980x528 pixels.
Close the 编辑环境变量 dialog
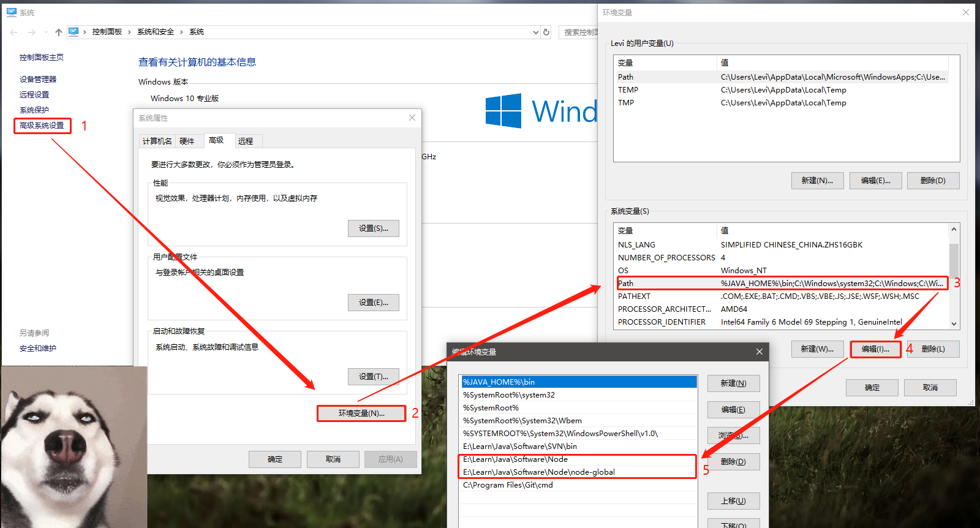(x=759, y=352)
